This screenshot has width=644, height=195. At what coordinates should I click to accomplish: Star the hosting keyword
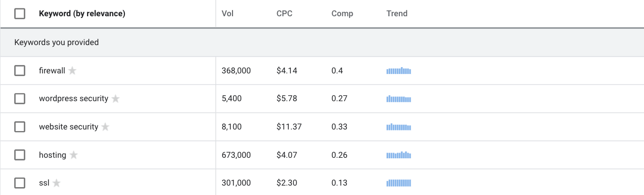[73, 155]
